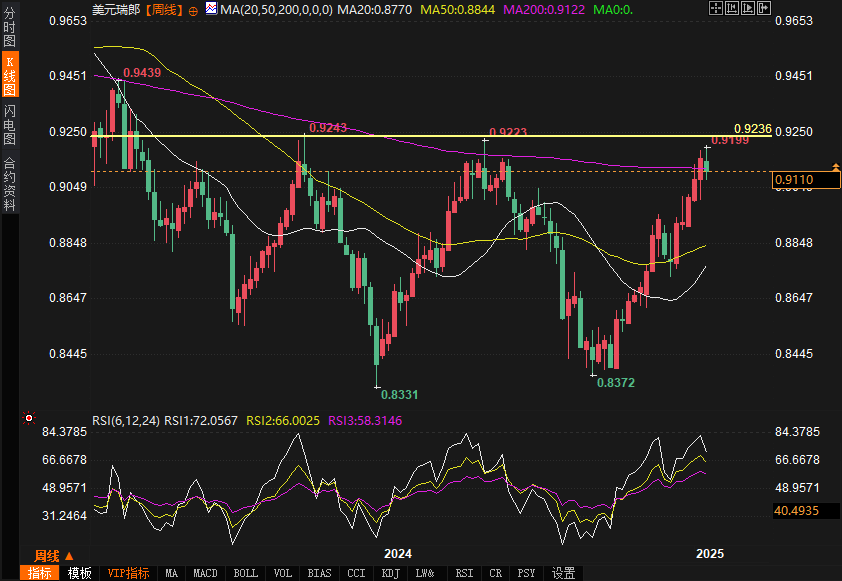Screen dimensions: 842x581
Task: Select the 模板 tab at the bottom
Action: tap(79, 573)
